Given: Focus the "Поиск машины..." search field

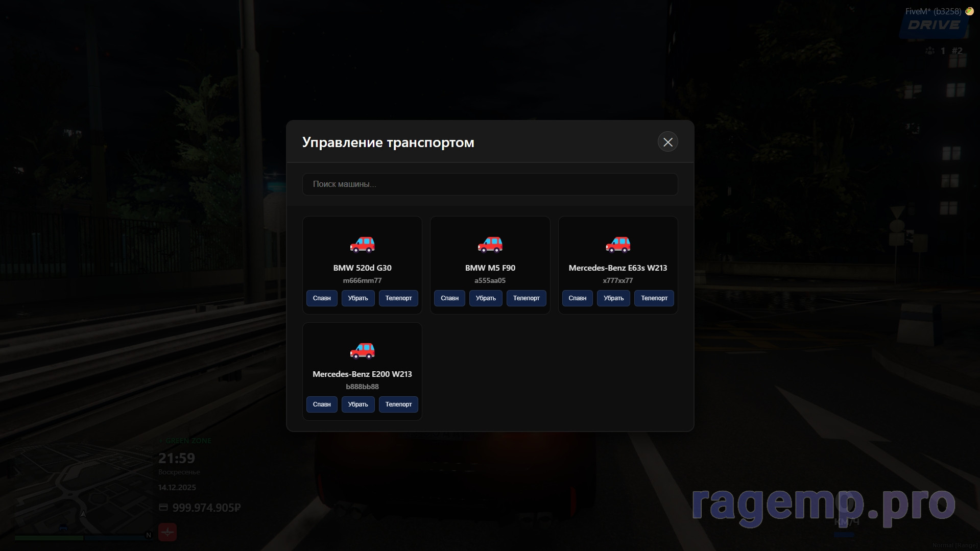Looking at the screenshot, I should (490, 184).
